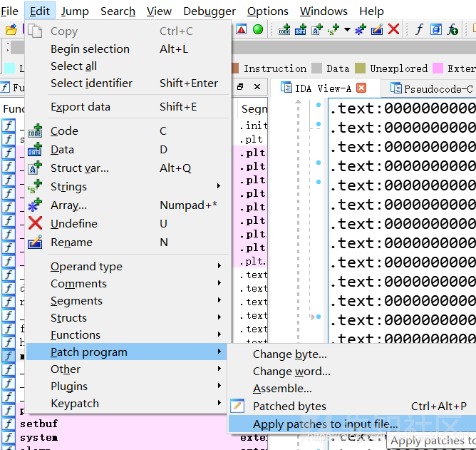Click the convert-to-code toolbar icon

pos(284,29)
